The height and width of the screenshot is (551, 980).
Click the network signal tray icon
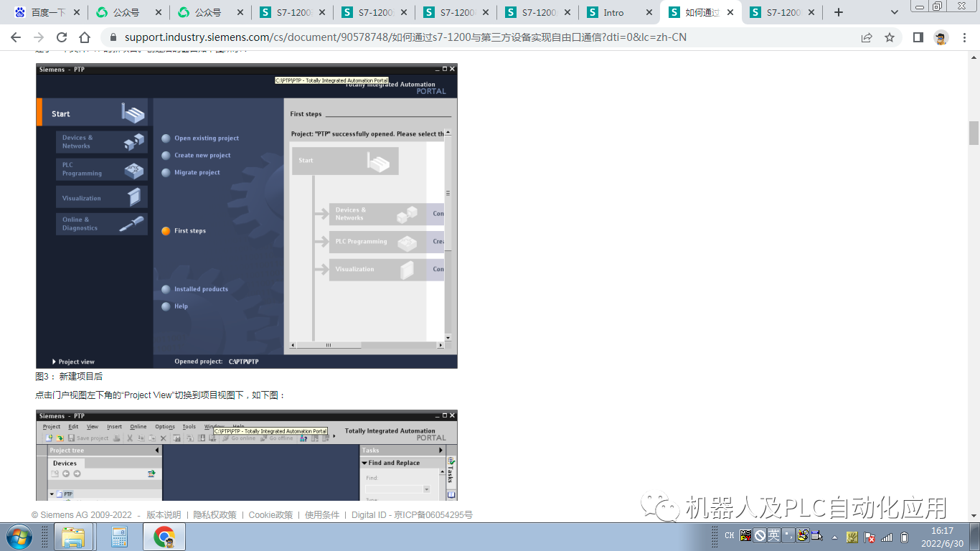[887, 537]
